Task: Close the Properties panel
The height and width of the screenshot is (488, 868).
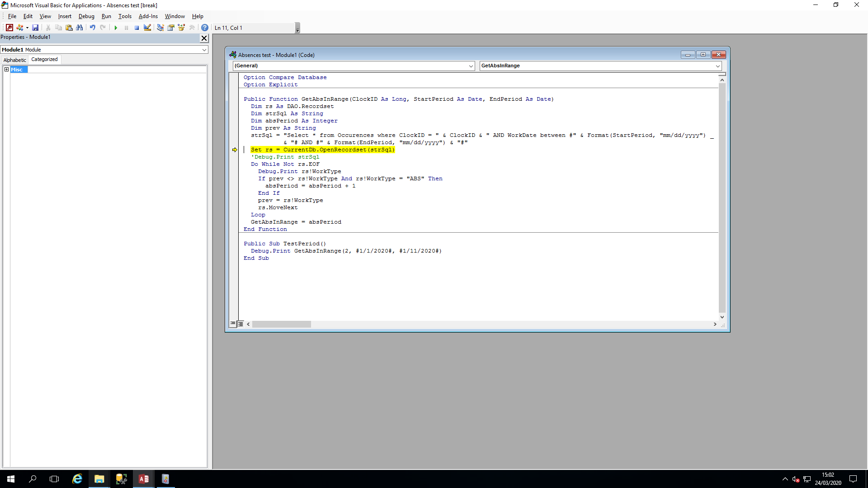Action: [204, 38]
